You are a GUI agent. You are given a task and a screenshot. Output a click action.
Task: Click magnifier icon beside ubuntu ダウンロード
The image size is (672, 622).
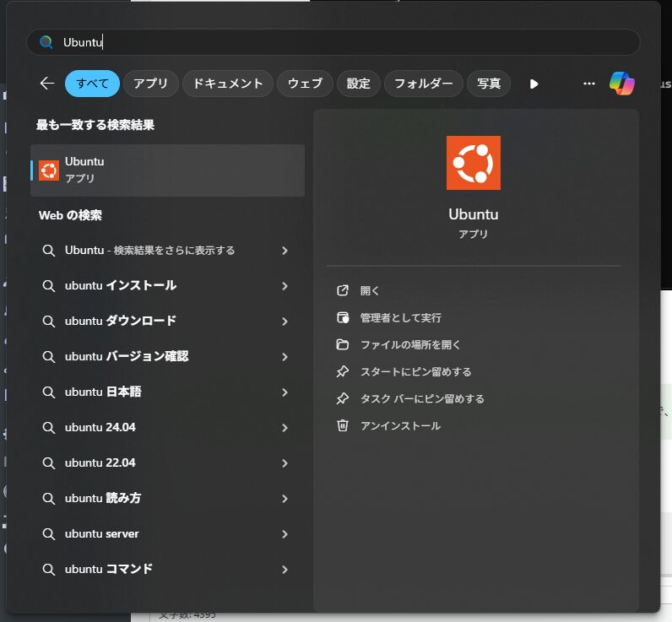click(49, 322)
